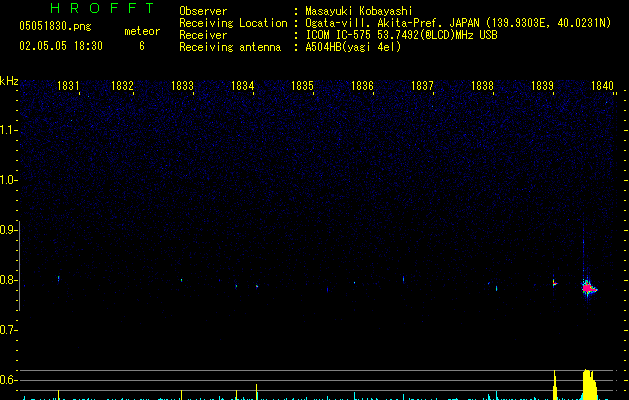Viewport: 629px width, 400px height.
Task: Click the 1.1 kHz frequency label
Action: (x=8, y=130)
